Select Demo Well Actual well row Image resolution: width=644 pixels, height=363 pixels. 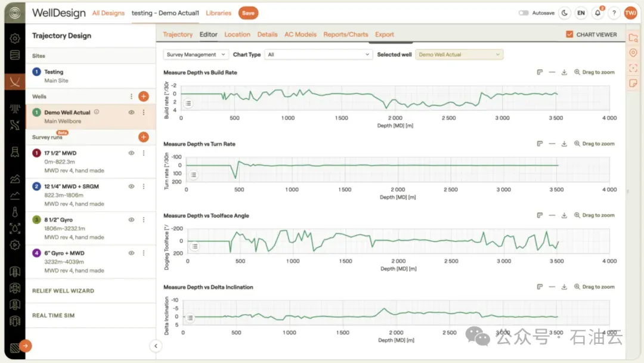(91, 117)
